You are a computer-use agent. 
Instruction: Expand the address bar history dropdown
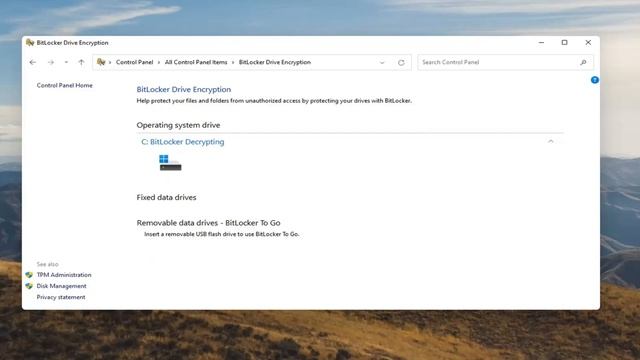[x=382, y=62]
